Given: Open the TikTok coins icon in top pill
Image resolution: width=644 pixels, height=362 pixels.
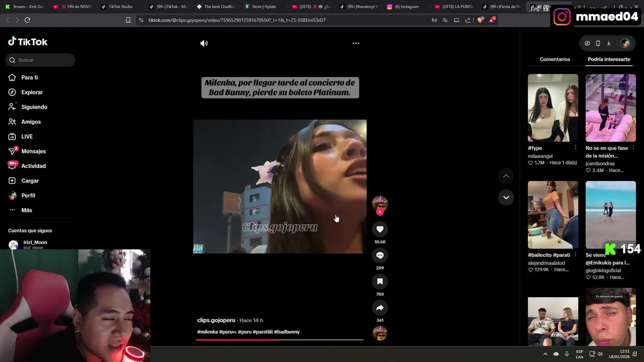Looking at the screenshot, I should click(x=587, y=43).
